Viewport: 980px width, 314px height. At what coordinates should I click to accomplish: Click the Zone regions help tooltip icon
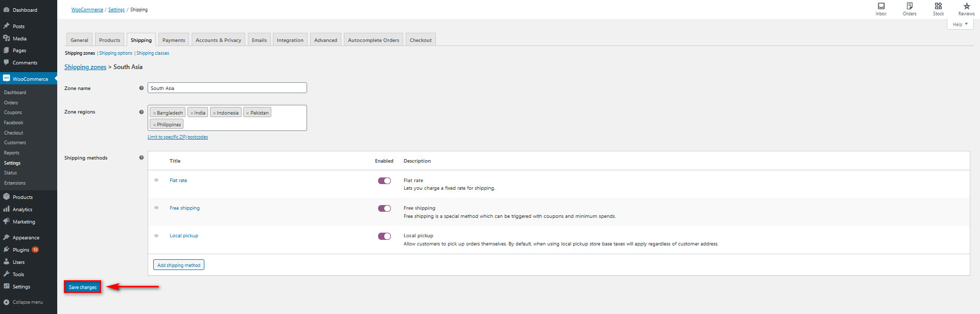142,112
